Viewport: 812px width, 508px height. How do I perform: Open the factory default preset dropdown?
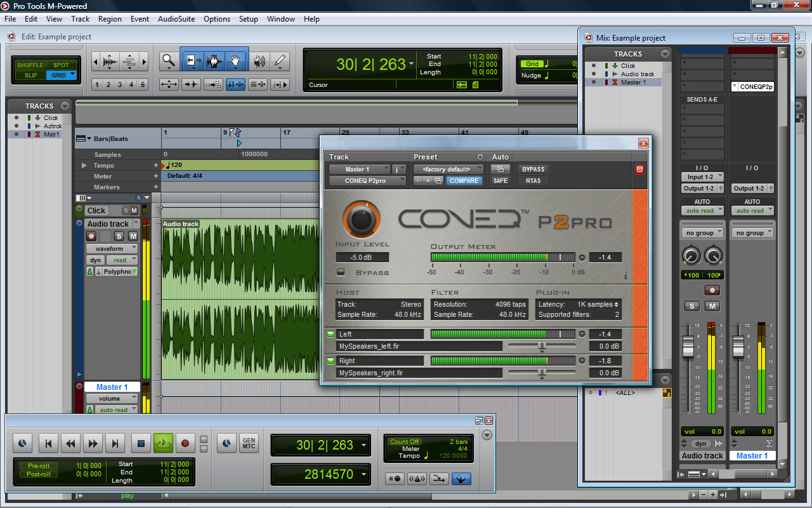click(449, 170)
